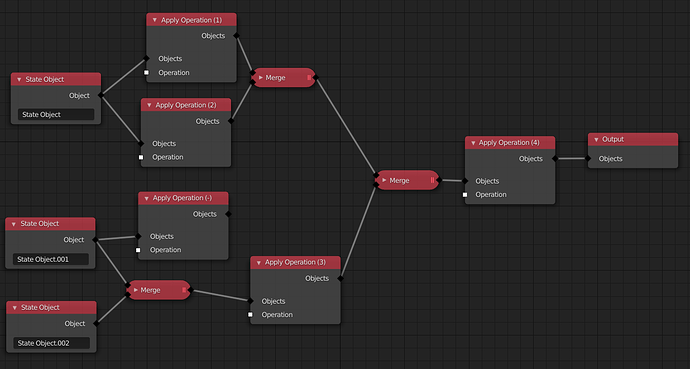Viewport: 690px width, 369px height.
Task: Click the Operation socket on Apply Operation (-)
Action: tap(138, 250)
